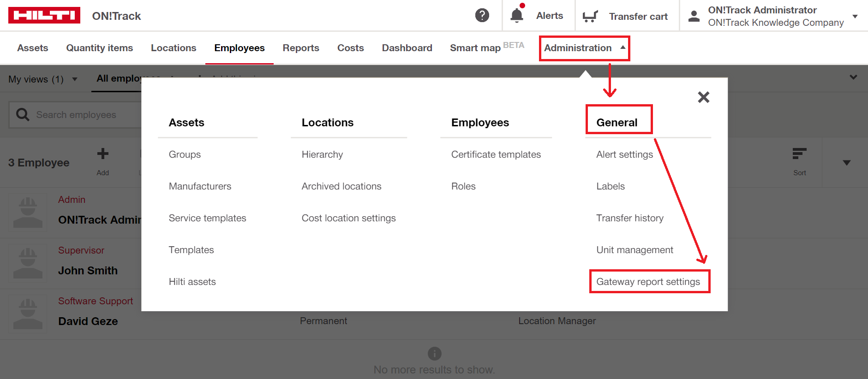Click the Software Support label
This screenshot has height=379, width=868.
pyautogui.click(x=96, y=301)
